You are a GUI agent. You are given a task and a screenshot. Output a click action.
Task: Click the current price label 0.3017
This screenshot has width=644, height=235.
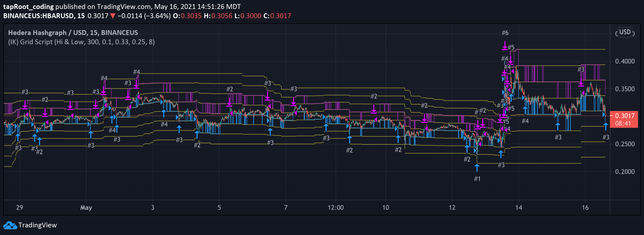click(x=625, y=116)
